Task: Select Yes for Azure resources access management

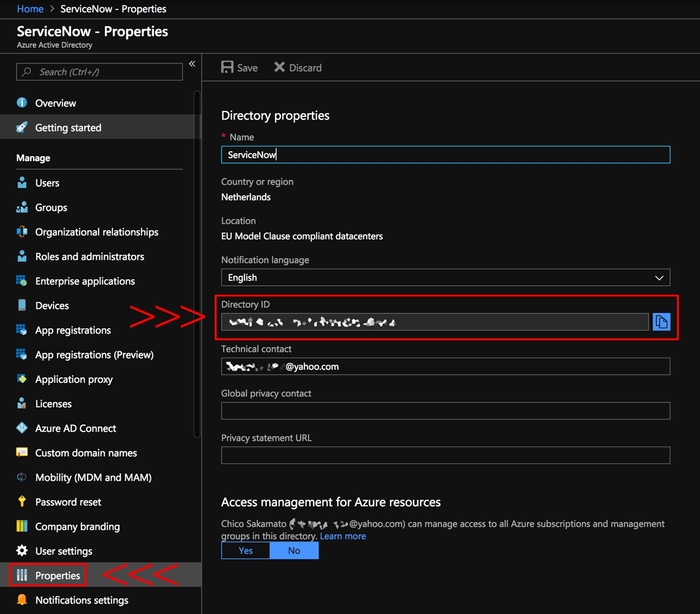Action: pos(245,550)
